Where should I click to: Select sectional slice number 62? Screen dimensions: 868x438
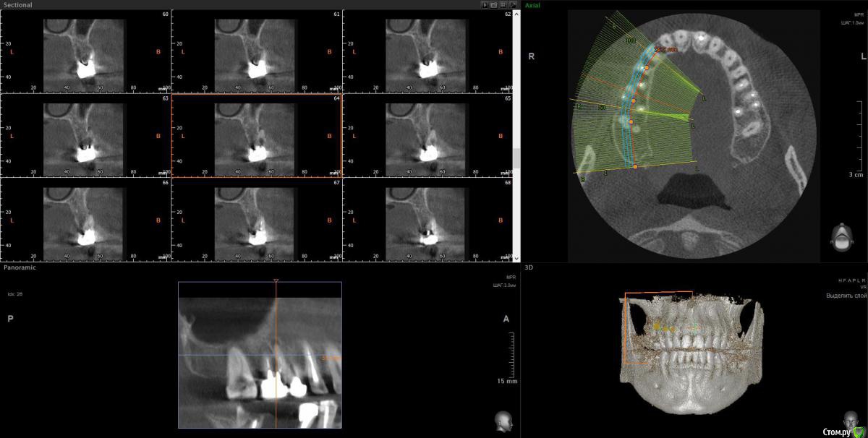coord(427,51)
